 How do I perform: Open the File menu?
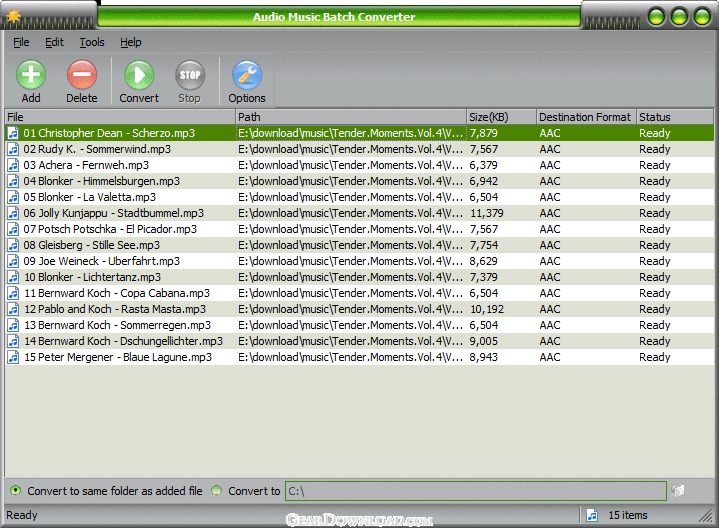click(x=21, y=42)
